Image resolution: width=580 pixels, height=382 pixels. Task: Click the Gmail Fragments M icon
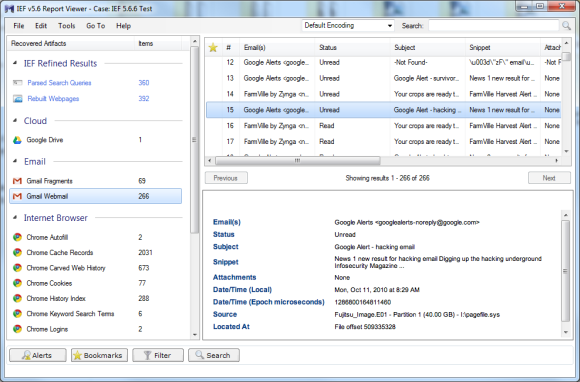[x=17, y=181]
